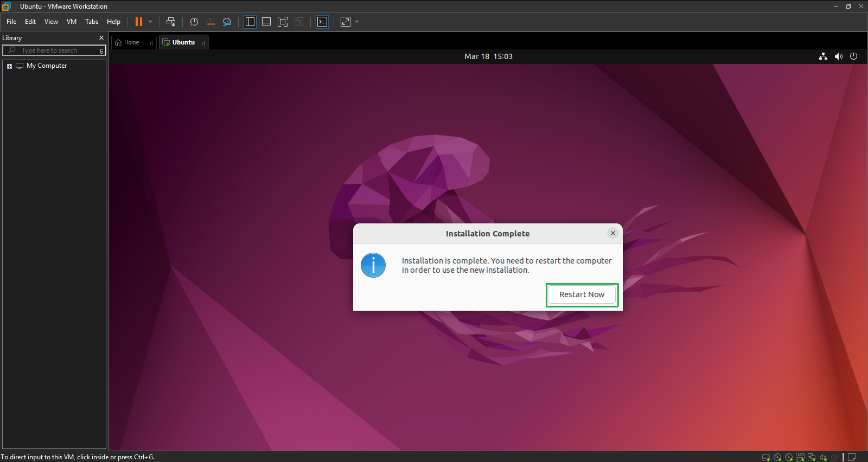The width and height of the screenshot is (868, 462).
Task: Click the blue information icon in the dialog
Action: point(373,265)
